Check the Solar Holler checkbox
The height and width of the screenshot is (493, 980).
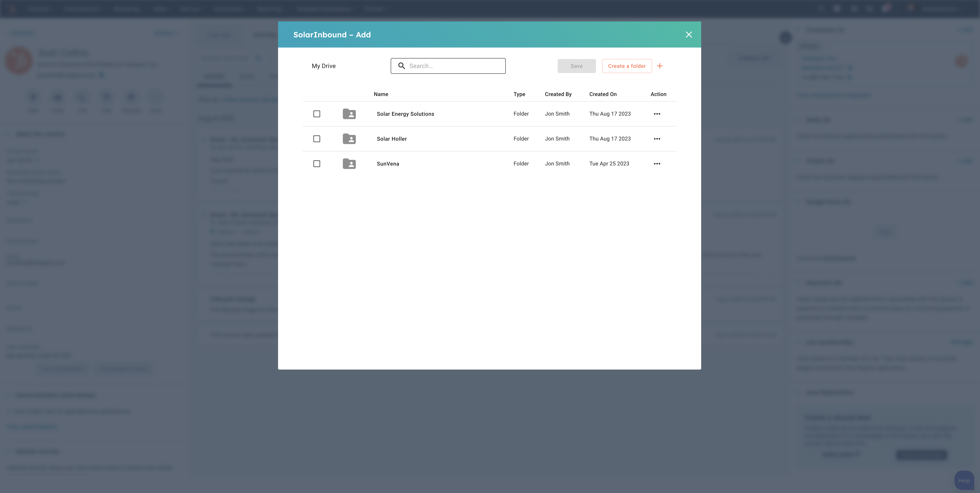click(x=317, y=139)
